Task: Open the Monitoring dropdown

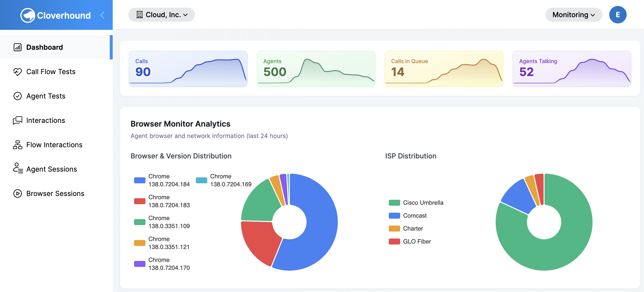Action: (x=573, y=15)
